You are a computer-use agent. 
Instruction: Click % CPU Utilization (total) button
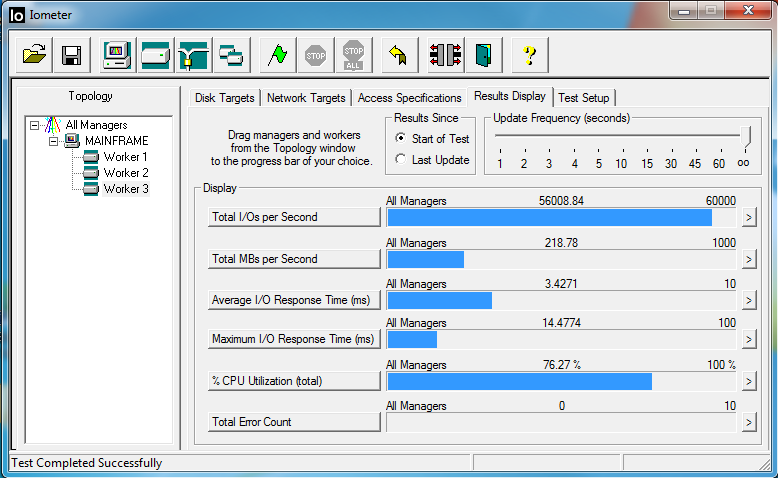pyautogui.click(x=294, y=381)
